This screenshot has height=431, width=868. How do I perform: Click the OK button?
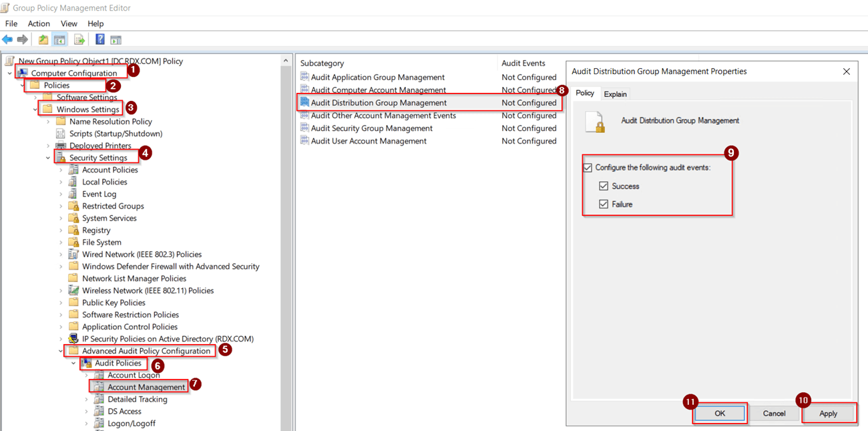point(720,413)
